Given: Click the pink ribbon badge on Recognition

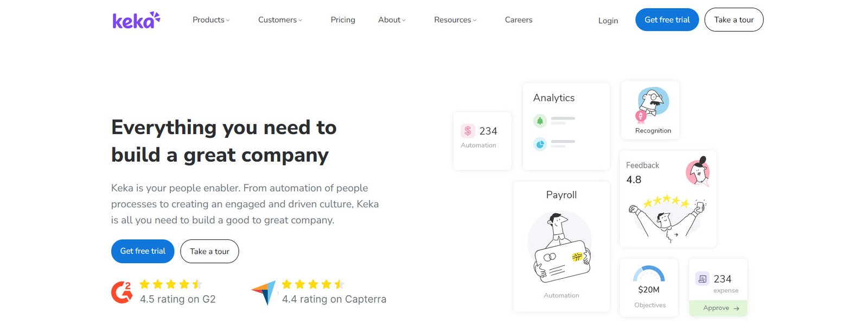Looking at the screenshot, I should [x=641, y=117].
